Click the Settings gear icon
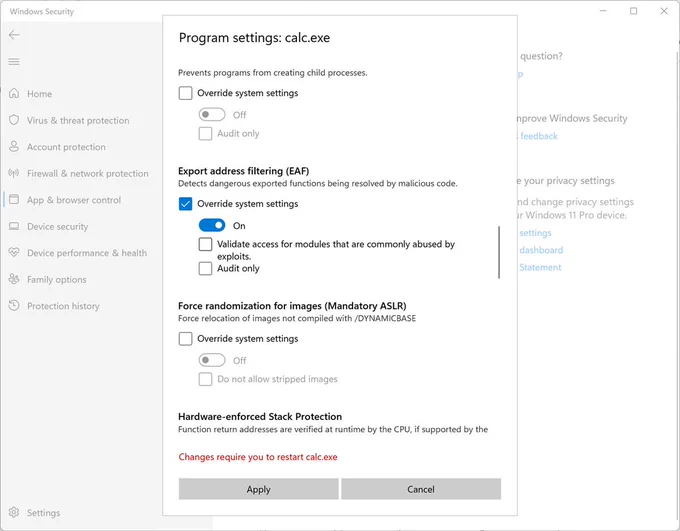Image resolution: width=680 pixels, height=531 pixels. [x=14, y=512]
